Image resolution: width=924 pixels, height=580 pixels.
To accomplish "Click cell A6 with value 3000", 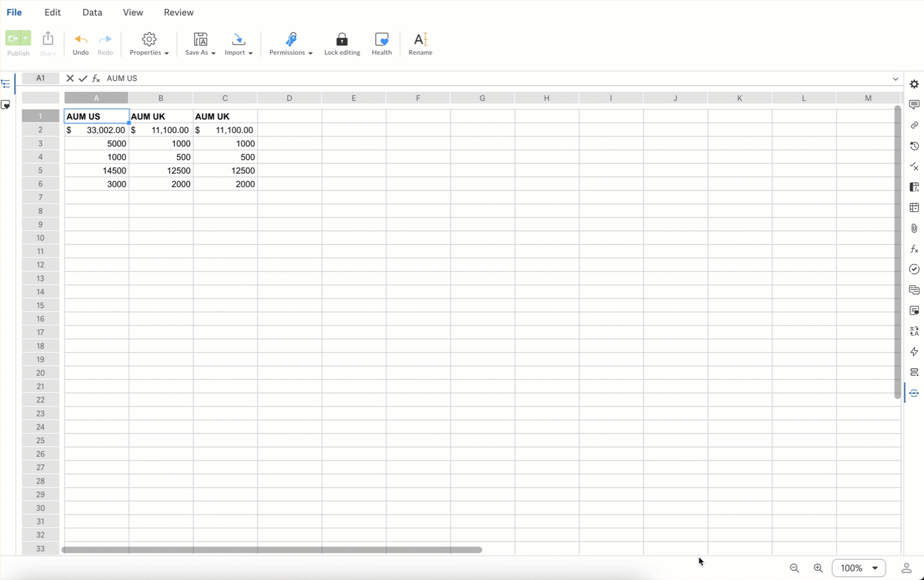I will [x=96, y=184].
